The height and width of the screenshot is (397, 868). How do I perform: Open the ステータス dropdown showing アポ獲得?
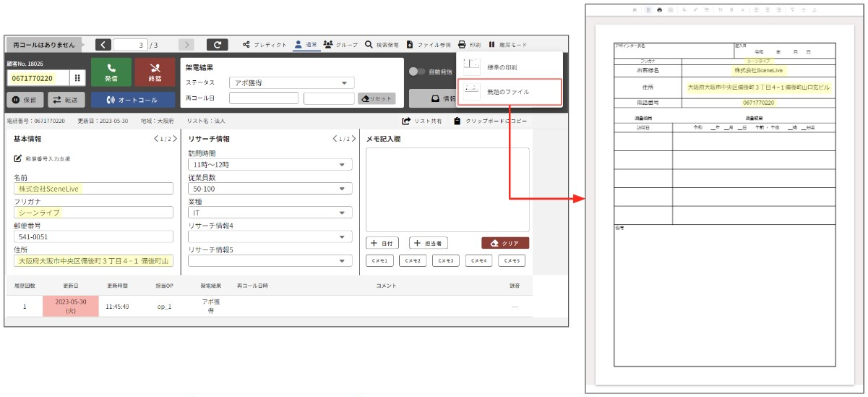coord(291,83)
